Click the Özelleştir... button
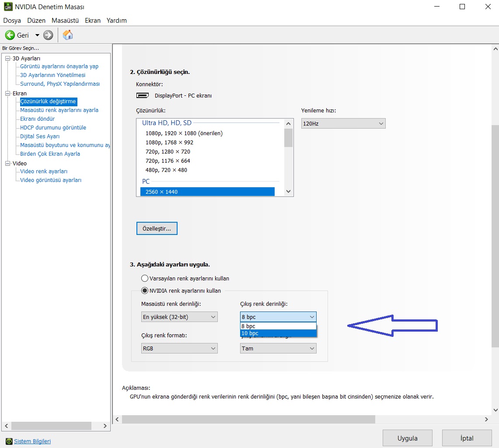 tap(157, 228)
